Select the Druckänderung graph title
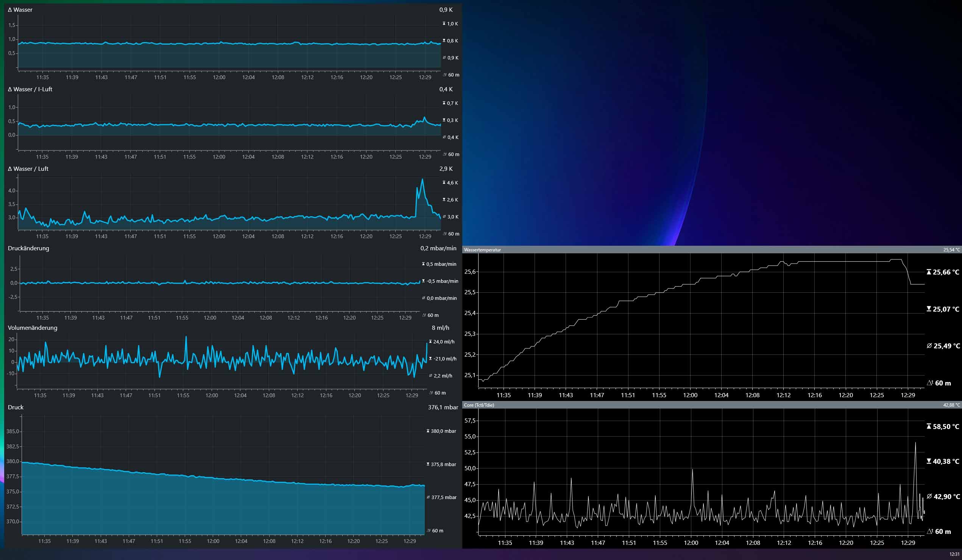Image resolution: width=962 pixels, height=560 pixels. tap(28, 248)
